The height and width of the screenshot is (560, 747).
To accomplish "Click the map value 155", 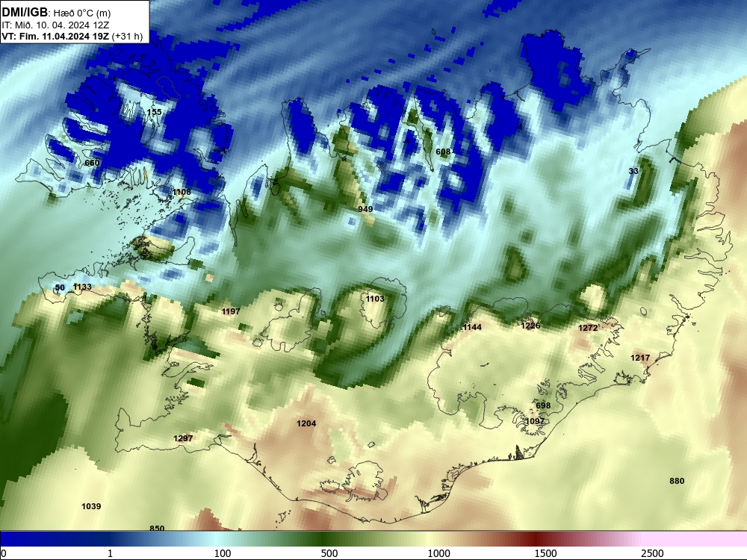I will pyautogui.click(x=154, y=112).
